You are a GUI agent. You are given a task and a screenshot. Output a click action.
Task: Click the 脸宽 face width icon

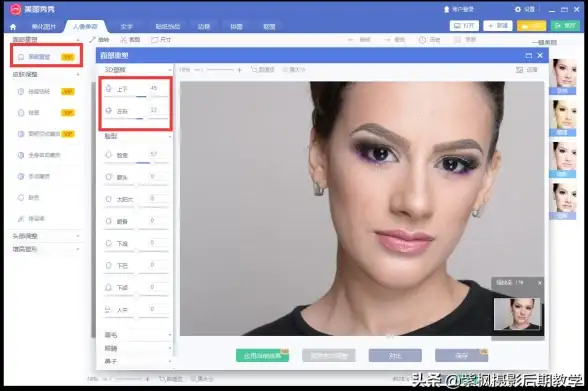click(109, 155)
